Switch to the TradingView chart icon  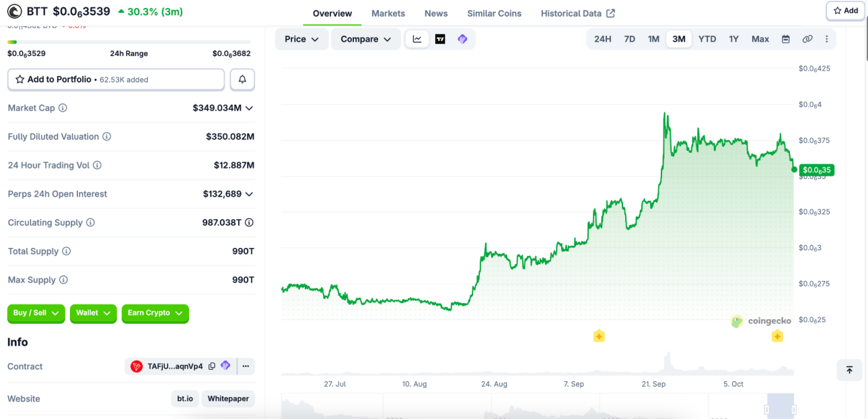[x=440, y=39]
